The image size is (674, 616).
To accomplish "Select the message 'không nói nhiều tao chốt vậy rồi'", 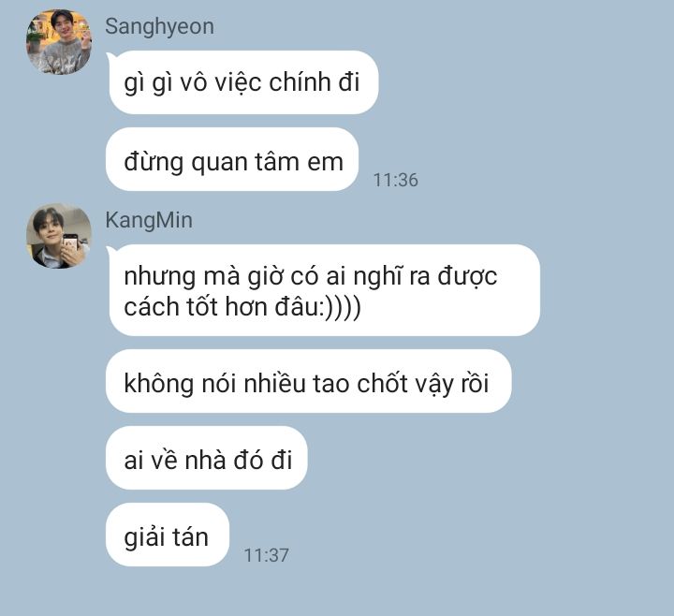I will click(x=309, y=381).
